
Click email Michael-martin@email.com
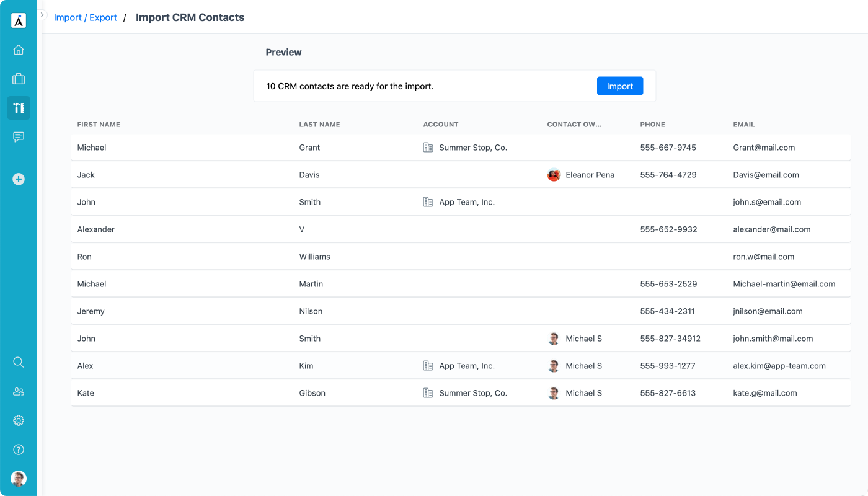784,284
